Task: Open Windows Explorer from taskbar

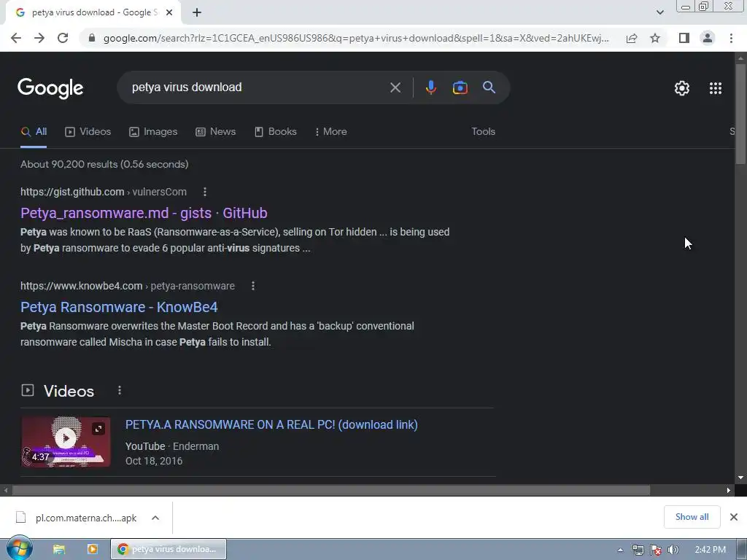Action: coord(59,549)
